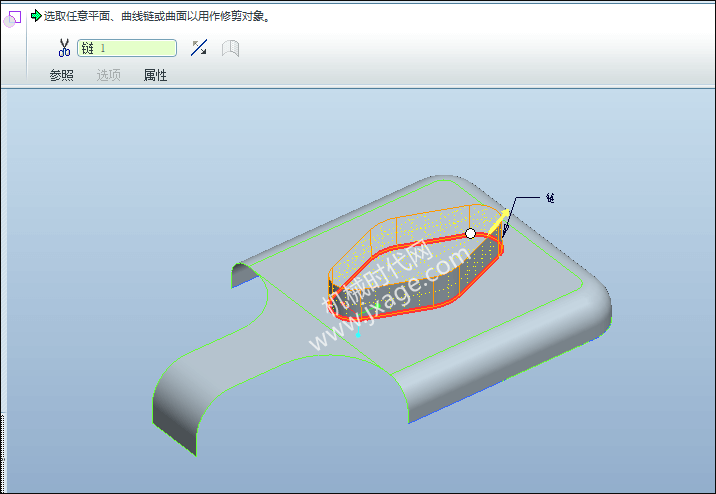Click the trim feature icon at top-left
Screen dimensions: 716x494
pos(12,19)
